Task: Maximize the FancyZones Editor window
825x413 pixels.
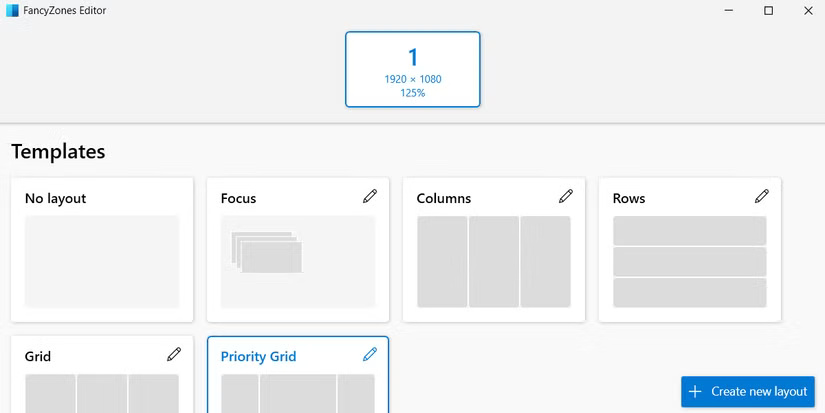Action: pos(768,11)
